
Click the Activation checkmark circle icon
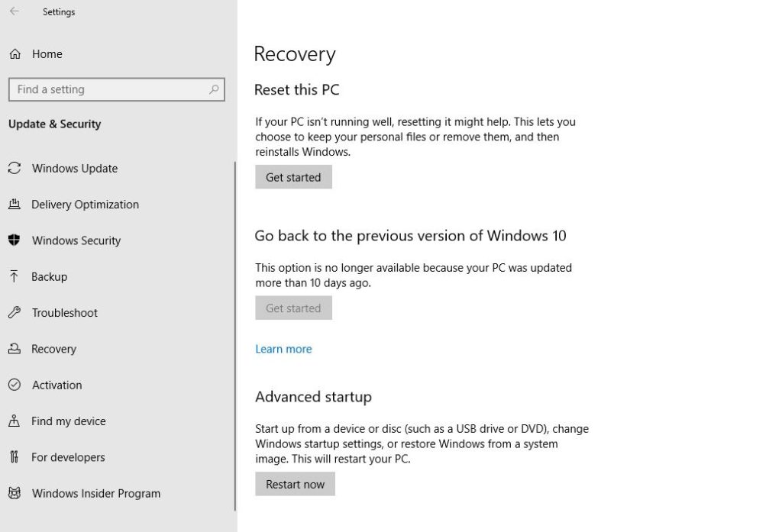click(15, 385)
